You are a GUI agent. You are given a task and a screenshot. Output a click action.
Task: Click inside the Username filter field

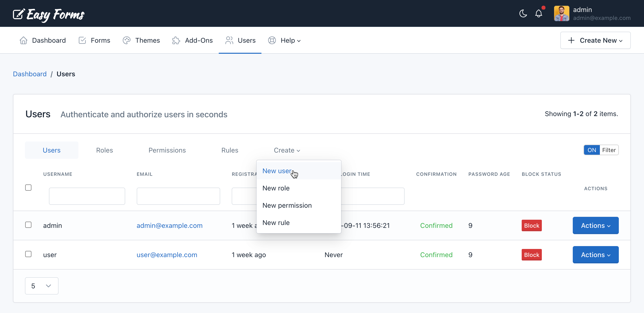87,196
